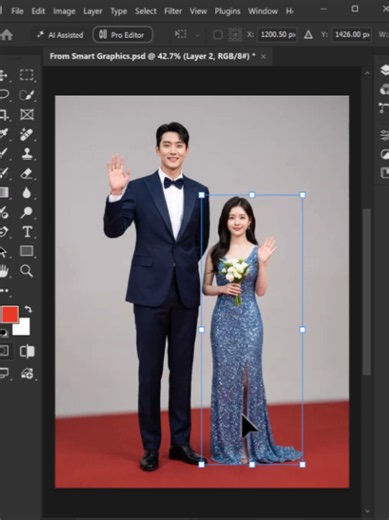This screenshot has width=389, height=520.
Task: Close the From Smart Graphics.psd tab
Action: pos(263,56)
